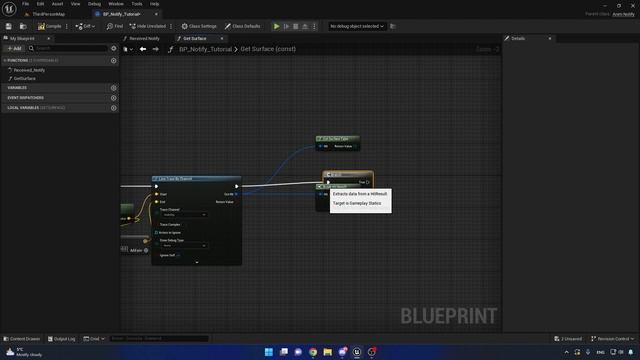Add a new function via plus icon

pos(113,60)
